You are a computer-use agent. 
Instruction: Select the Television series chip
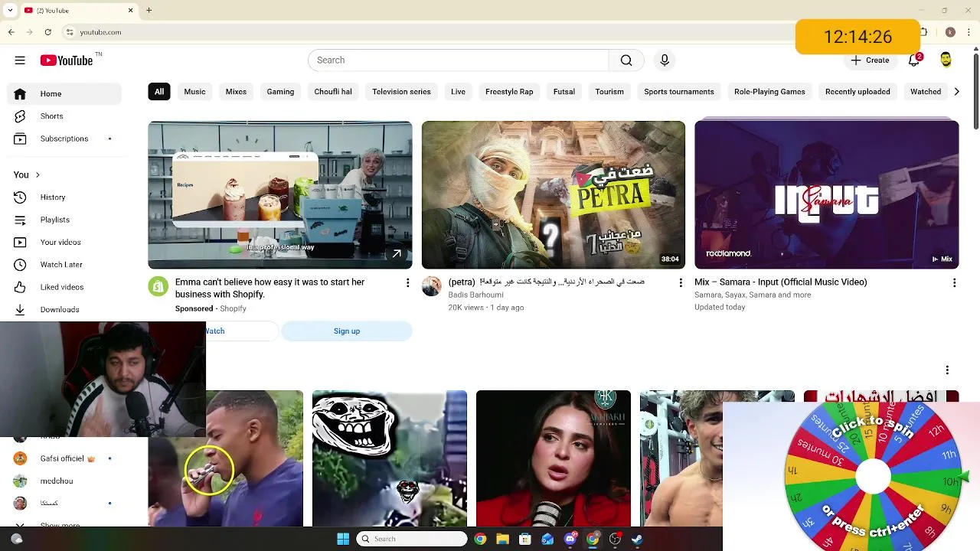click(401, 92)
